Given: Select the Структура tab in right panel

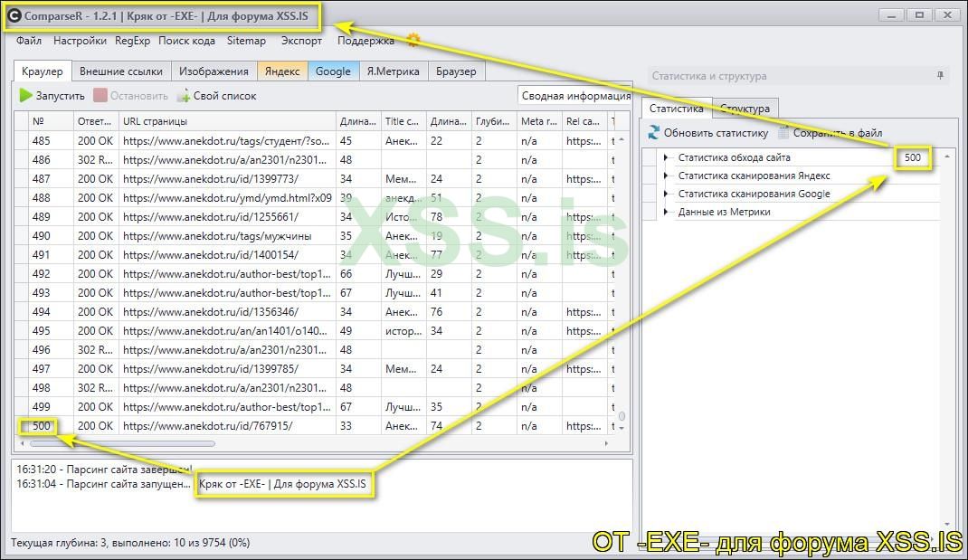Looking at the screenshot, I should click(745, 108).
